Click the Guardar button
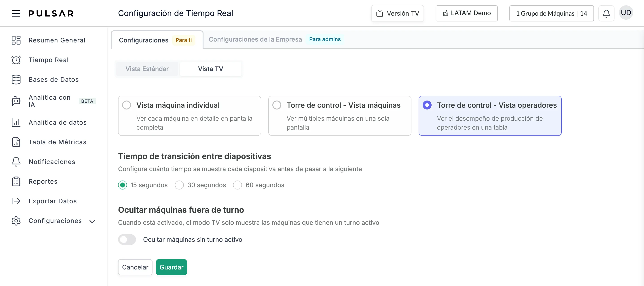644x286 pixels. point(171,267)
